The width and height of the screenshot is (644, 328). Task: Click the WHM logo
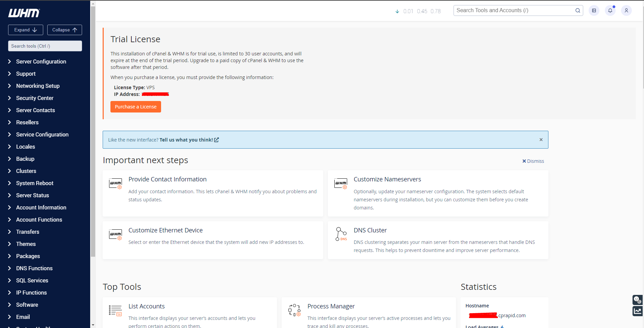pos(24,13)
